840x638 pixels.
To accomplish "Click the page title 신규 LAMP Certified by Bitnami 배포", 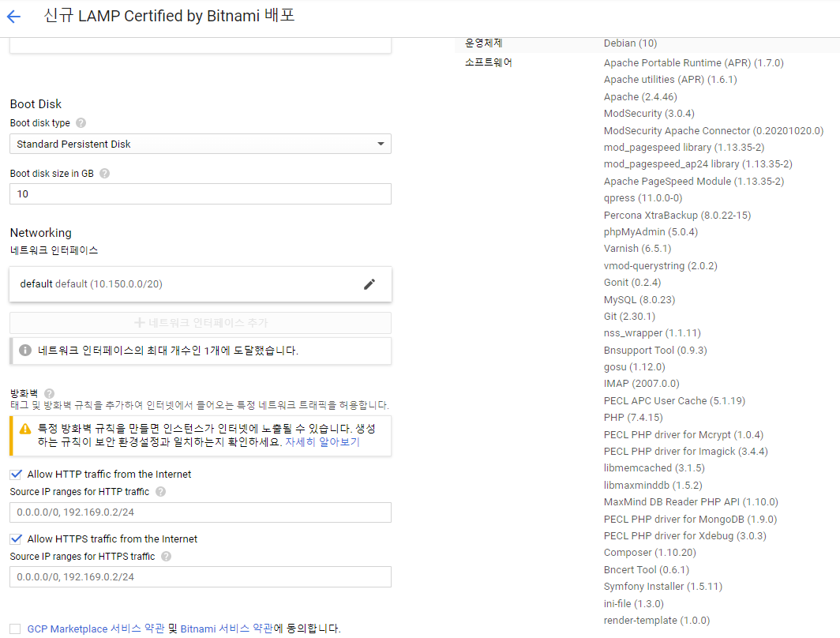I will [169, 16].
